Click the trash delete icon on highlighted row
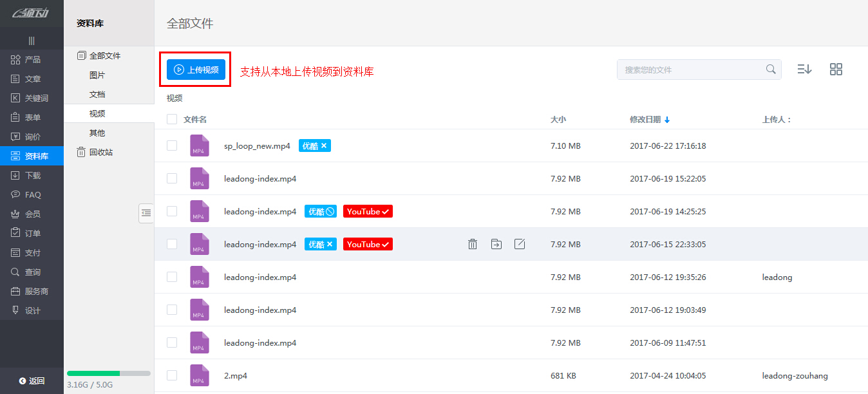The width and height of the screenshot is (868, 394). pos(473,244)
